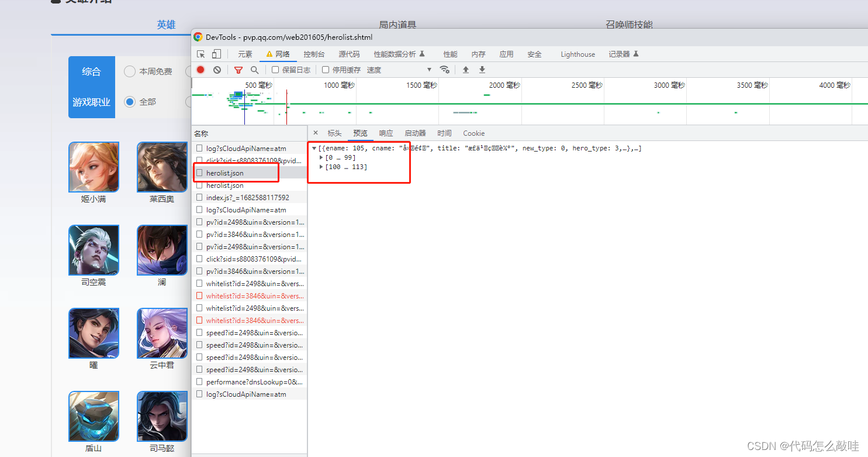Screen dimensions: 868x457
Task: Switch to 控制台 Console panel tab
Action: coord(314,54)
